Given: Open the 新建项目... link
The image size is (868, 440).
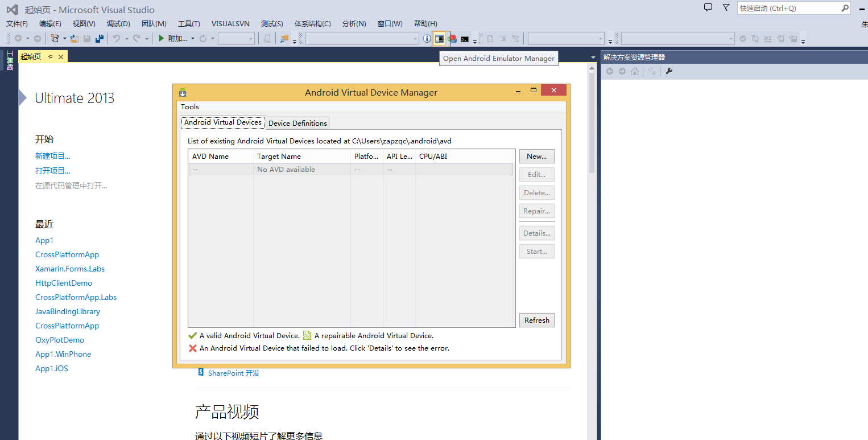Looking at the screenshot, I should tap(53, 156).
